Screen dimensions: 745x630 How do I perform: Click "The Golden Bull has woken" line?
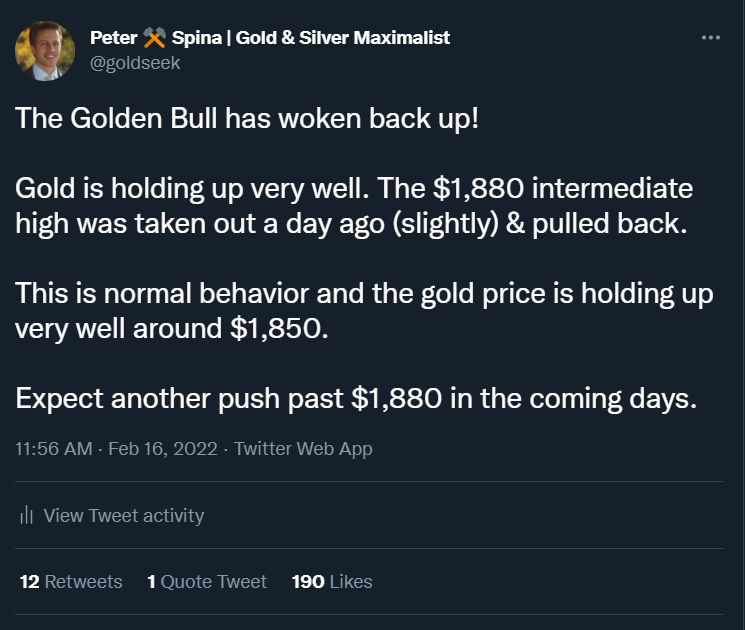pos(247,119)
